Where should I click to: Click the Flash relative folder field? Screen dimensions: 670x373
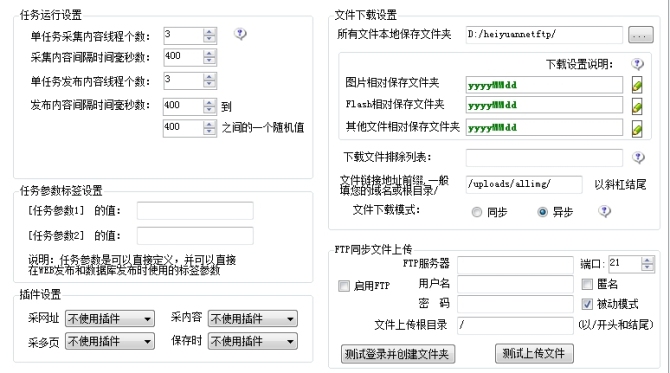click(x=544, y=105)
